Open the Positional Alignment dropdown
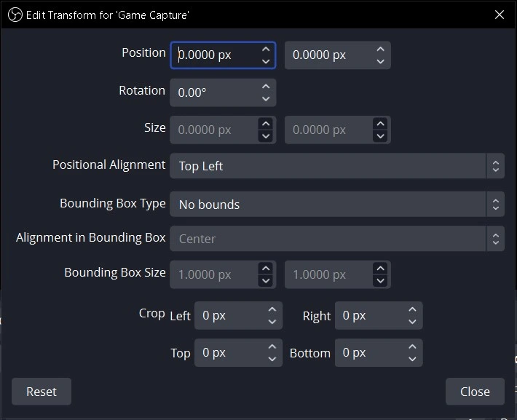Image resolution: width=517 pixels, height=420 pixels. coord(337,166)
